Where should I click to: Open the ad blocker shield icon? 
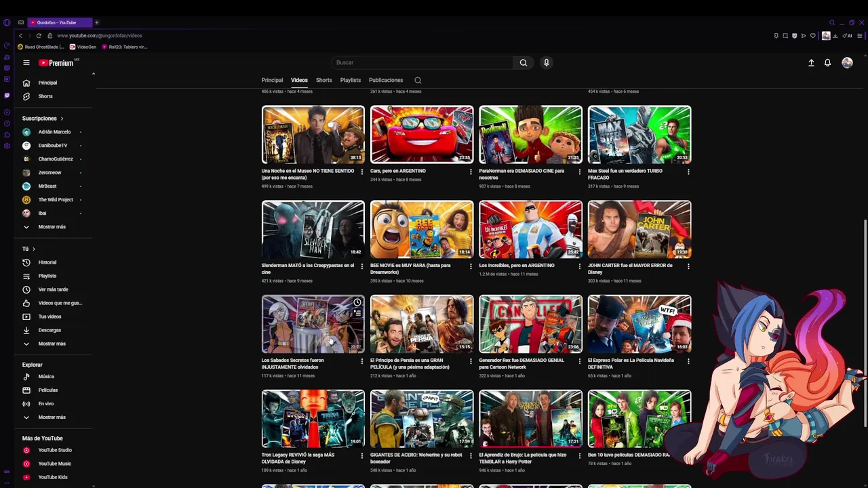coord(794,35)
